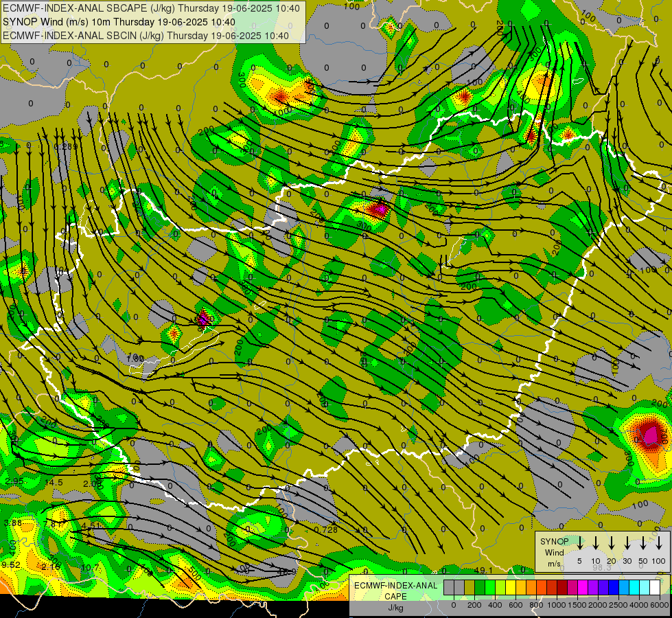This screenshot has height=618, width=672.
Task: Click the 1500 tick label on CAPE scale
Action: pyautogui.click(x=577, y=605)
